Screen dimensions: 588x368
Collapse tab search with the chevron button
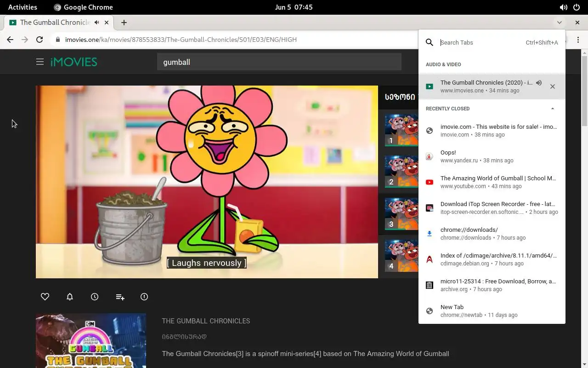tap(559, 22)
